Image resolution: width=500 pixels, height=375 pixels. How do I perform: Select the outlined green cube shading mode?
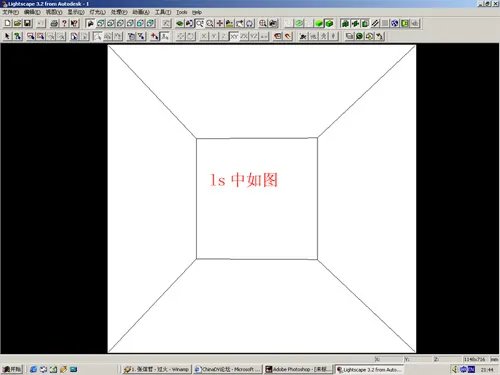[x=329, y=23]
